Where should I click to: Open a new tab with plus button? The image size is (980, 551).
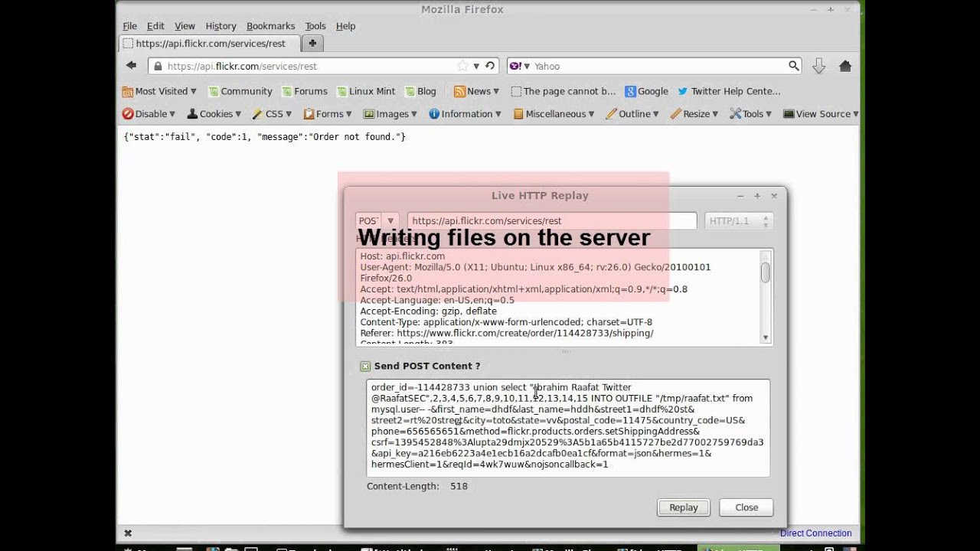pyautogui.click(x=312, y=44)
